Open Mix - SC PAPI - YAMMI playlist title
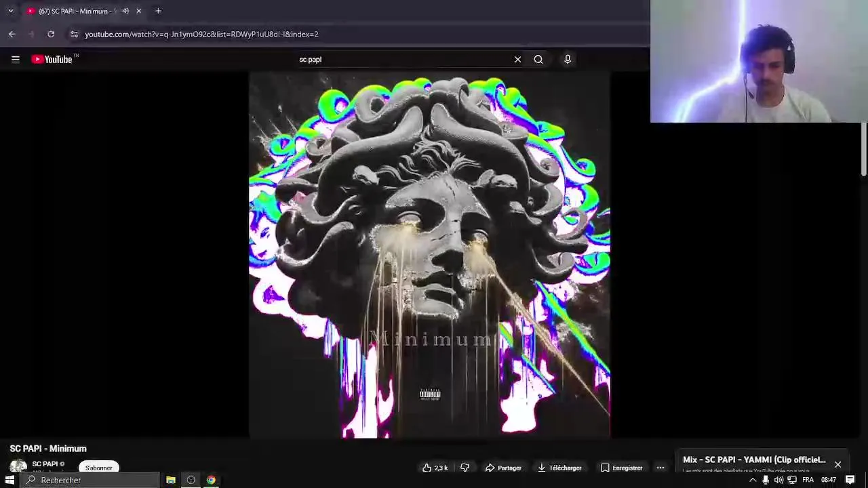This screenshot has height=488, width=868. [x=754, y=460]
